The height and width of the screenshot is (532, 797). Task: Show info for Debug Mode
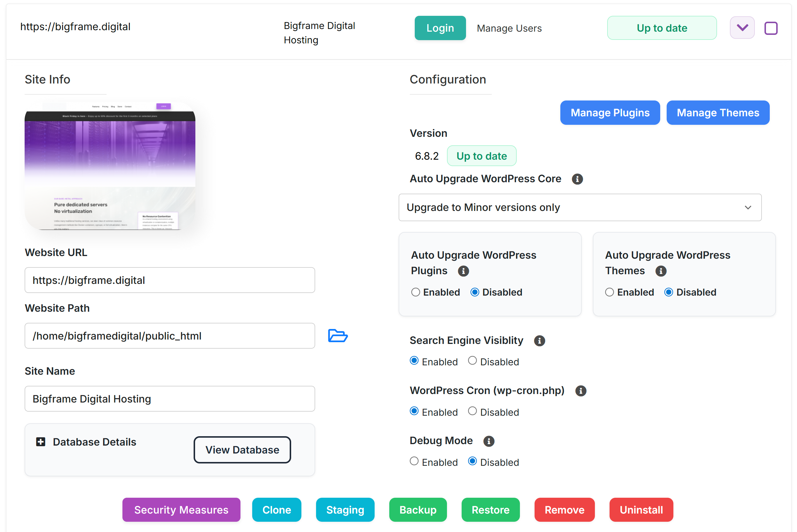[489, 441]
